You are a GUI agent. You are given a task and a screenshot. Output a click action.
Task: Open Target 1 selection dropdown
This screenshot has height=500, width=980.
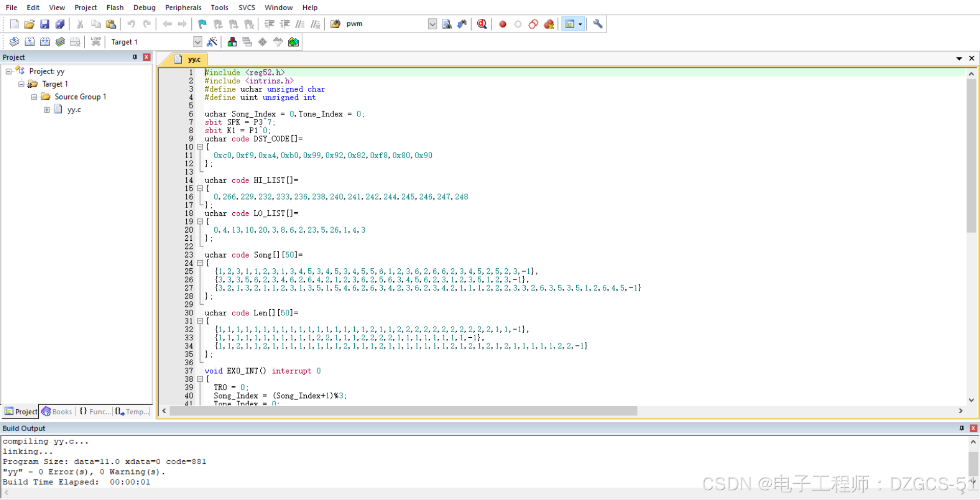pyautogui.click(x=198, y=42)
